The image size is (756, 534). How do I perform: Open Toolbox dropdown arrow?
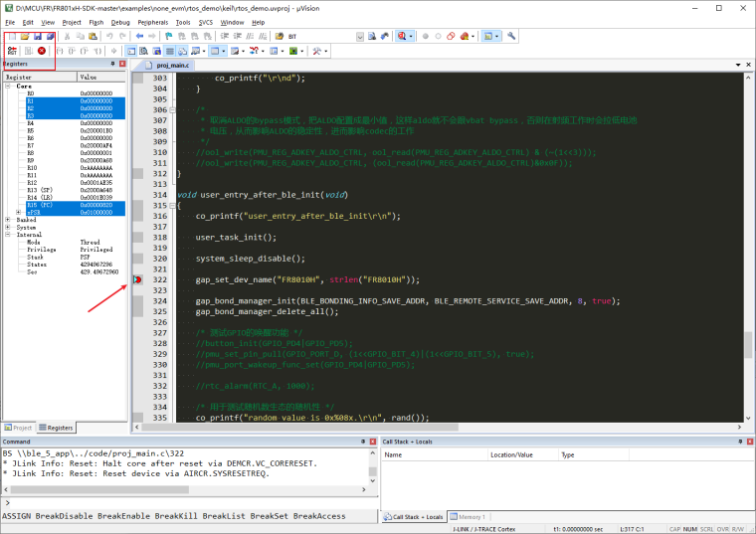(326, 51)
